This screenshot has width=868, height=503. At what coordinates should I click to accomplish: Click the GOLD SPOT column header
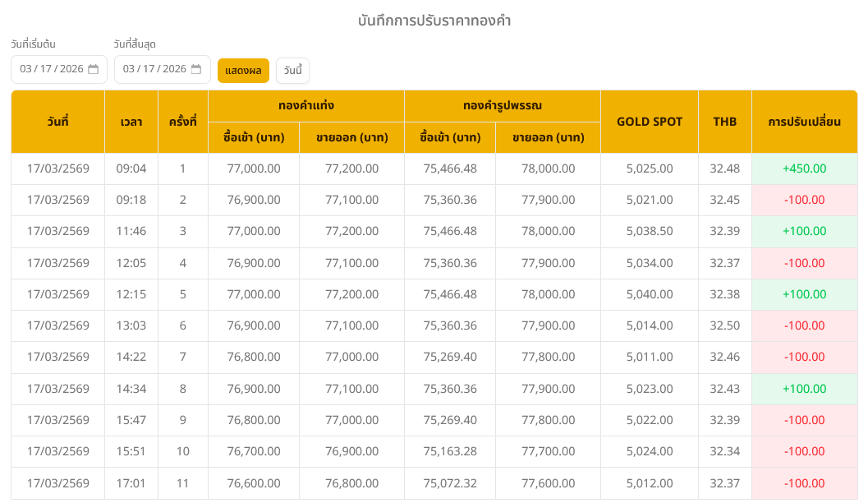click(650, 122)
